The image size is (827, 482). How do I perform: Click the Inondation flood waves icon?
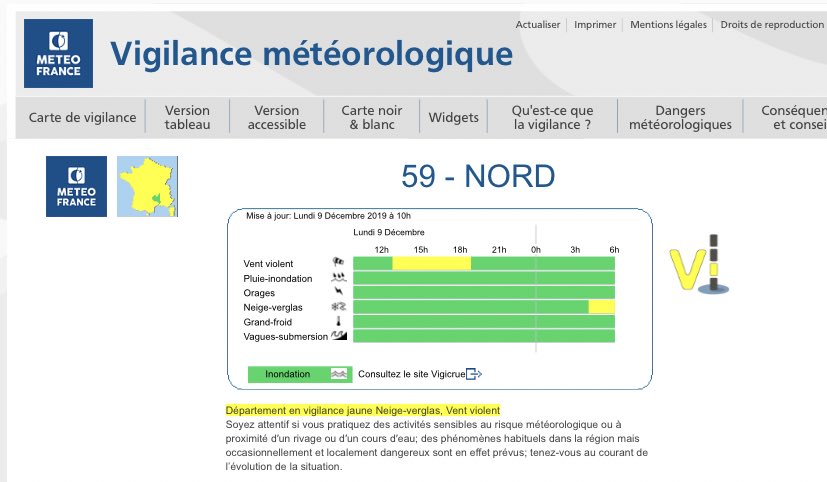coord(339,374)
